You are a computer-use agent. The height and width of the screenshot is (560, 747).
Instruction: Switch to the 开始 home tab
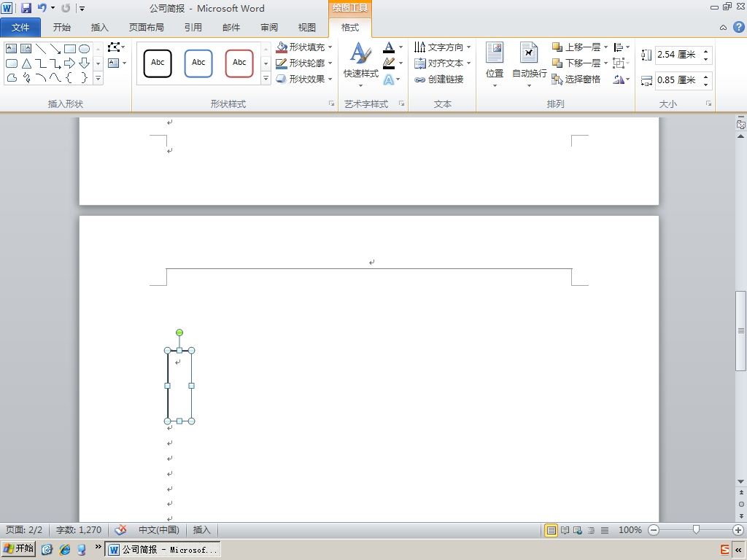point(62,28)
